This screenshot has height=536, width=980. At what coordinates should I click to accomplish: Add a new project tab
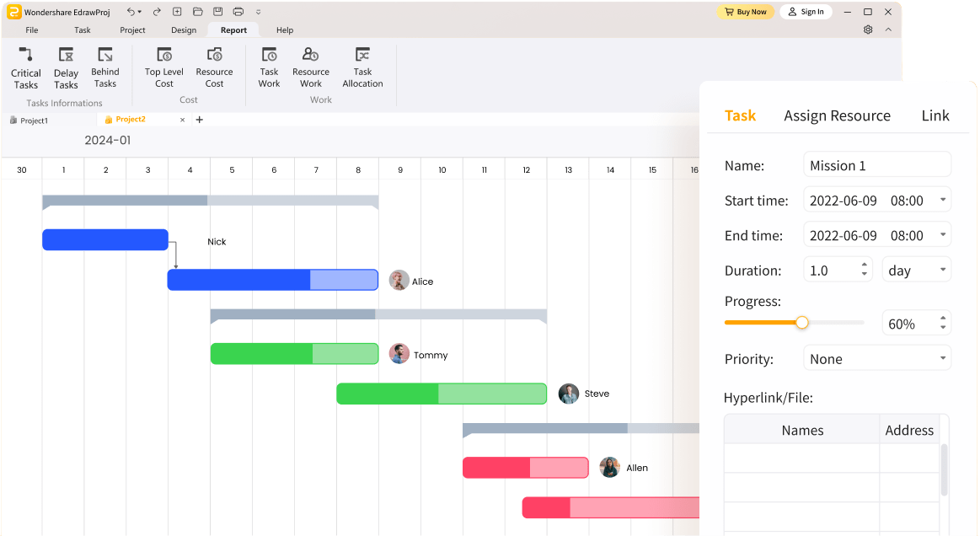[x=200, y=120]
